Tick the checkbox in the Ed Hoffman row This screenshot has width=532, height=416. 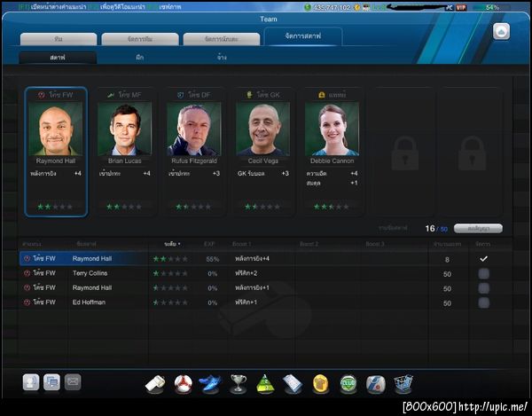click(x=484, y=302)
